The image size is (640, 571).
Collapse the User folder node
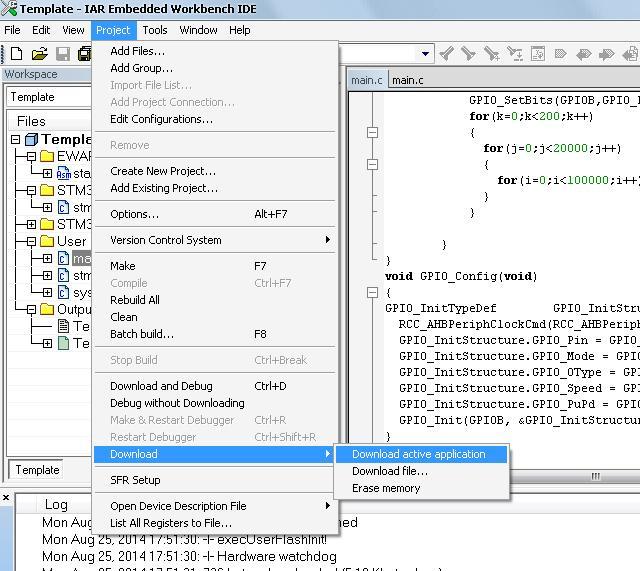[x=31, y=242]
